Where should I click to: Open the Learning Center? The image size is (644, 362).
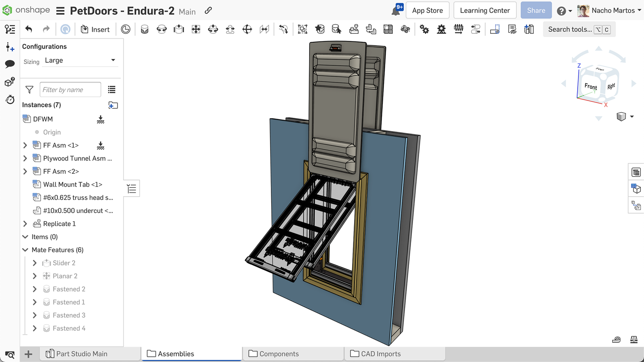(485, 10)
